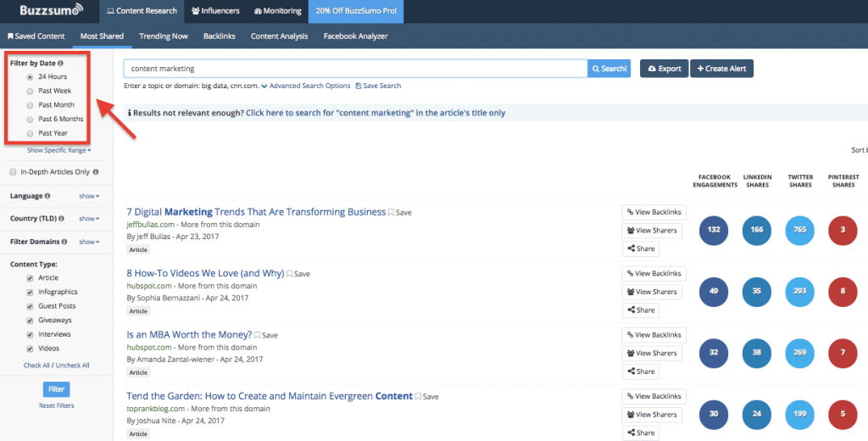
Task: Toggle the Guest Posts checkbox
Action: click(x=30, y=306)
